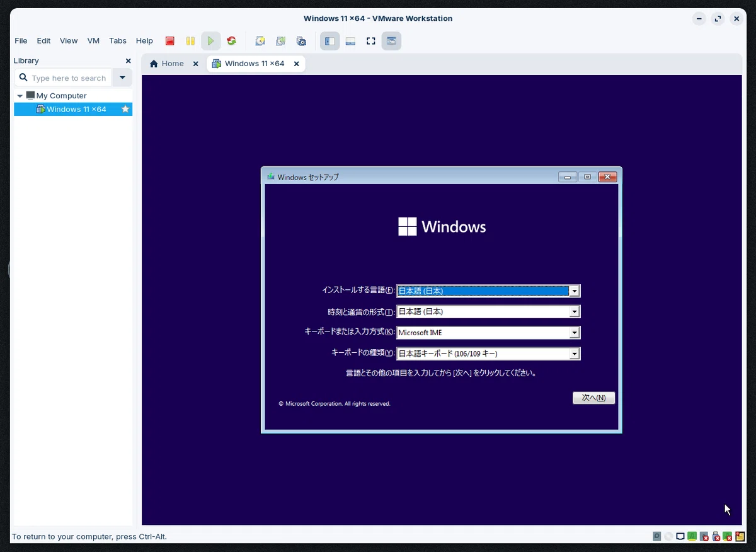
Task: Click the hard disk status bar icon
Action: [657, 536]
